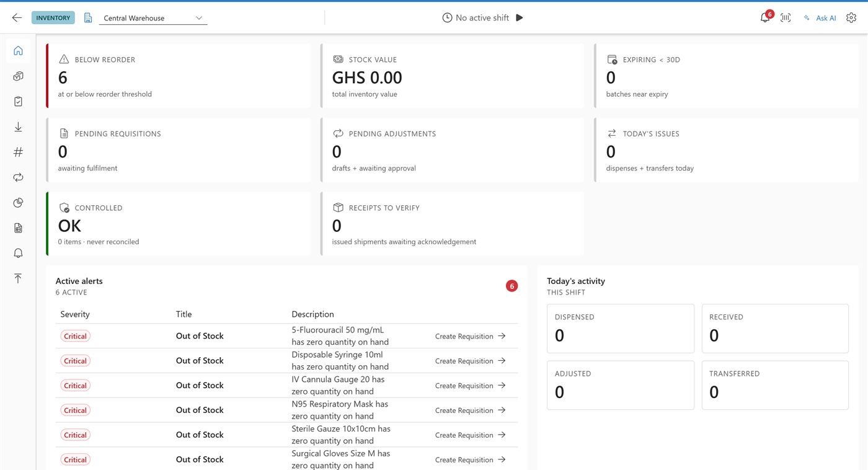868x470 pixels.
Task: Open the Receipts to Verify card
Action: (x=452, y=224)
